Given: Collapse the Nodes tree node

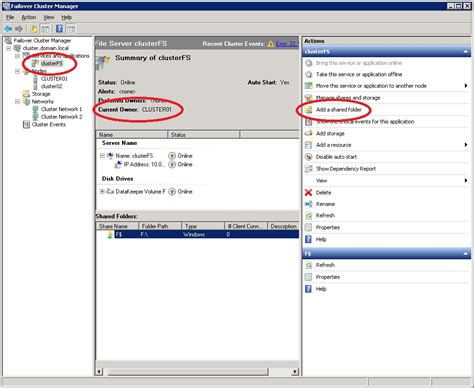Looking at the screenshot, I should [x=17, y=71].
